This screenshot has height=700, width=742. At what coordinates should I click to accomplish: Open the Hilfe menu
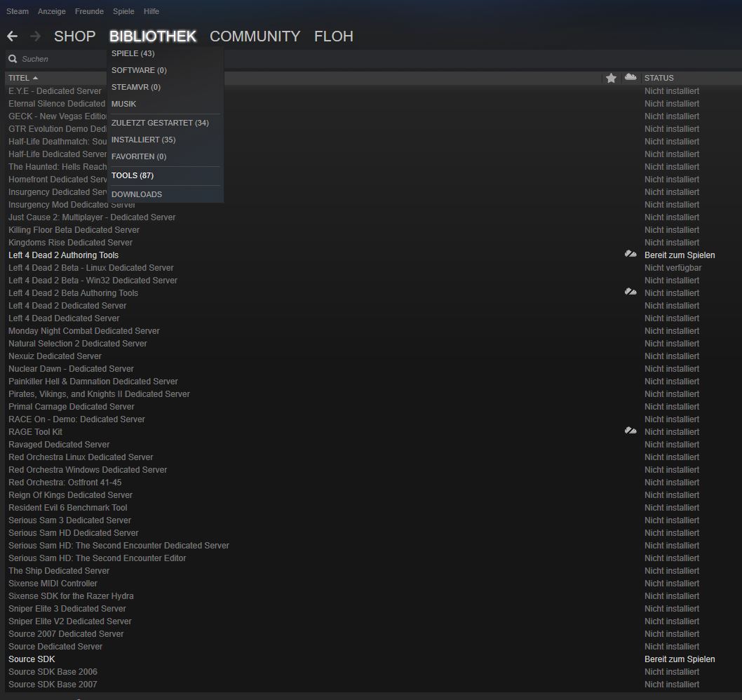coord(151,11)
